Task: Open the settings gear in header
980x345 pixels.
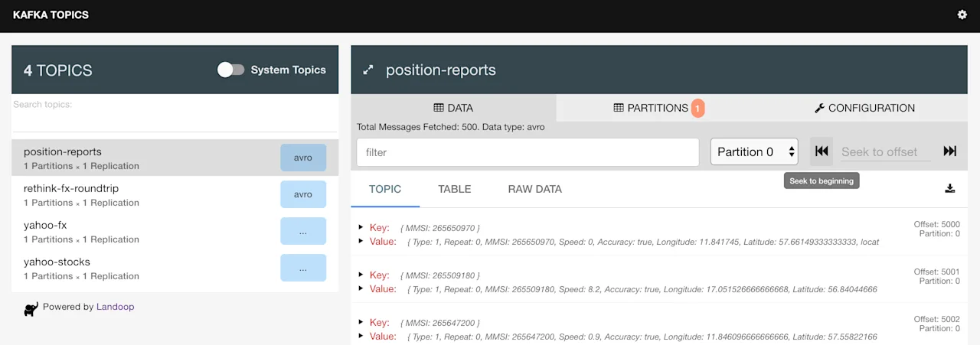Action: [962, 15]
